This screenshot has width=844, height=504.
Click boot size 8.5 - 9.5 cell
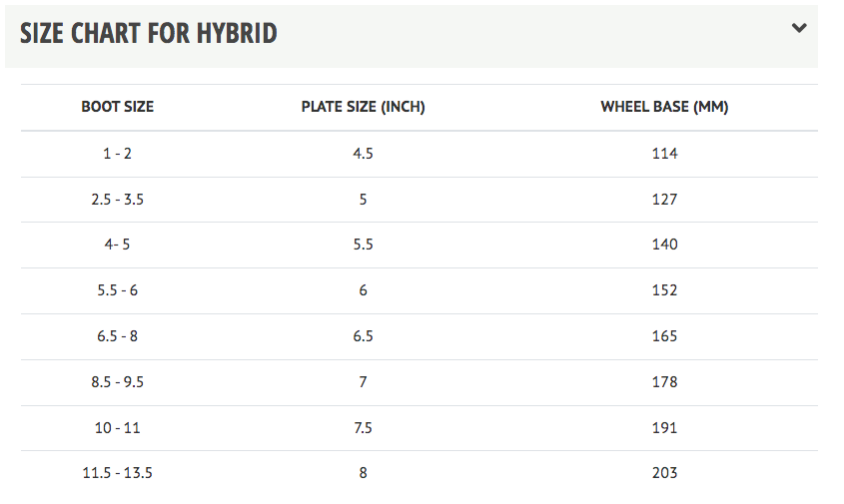click(117, 382)
